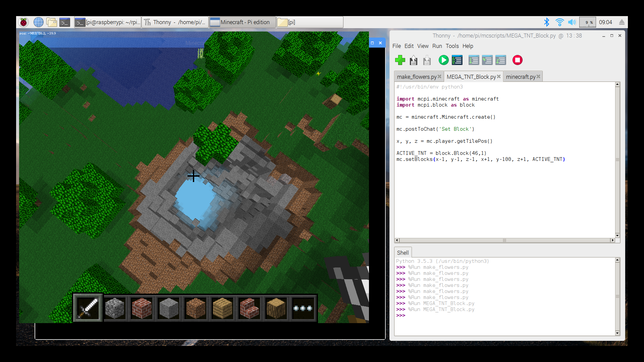Viewport: 644px width, 362px height.
Task: Select the sword in the Minecraft hotbar
Action: [x=87, y=307]
